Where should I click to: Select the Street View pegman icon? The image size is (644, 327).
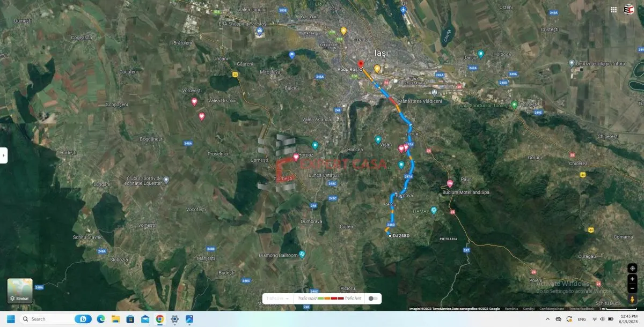click(x=632, y=299)
